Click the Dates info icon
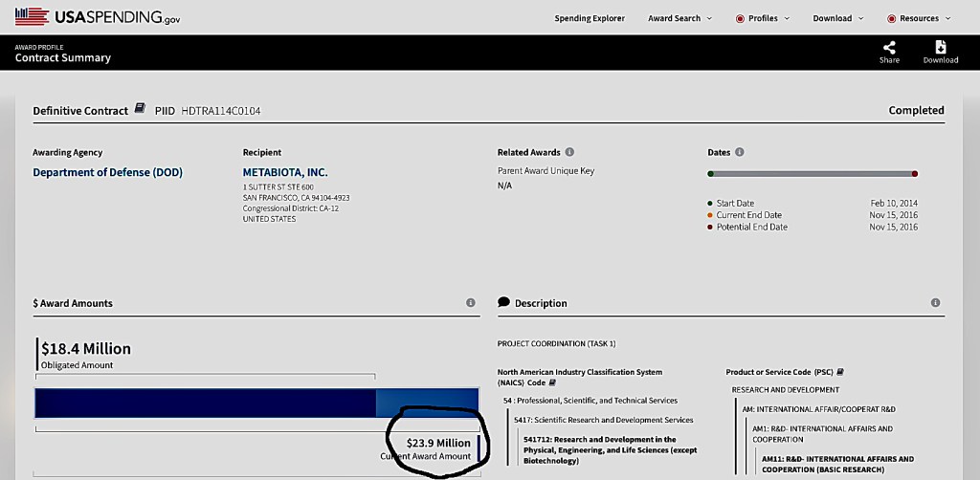The image size is (980, 480). click(x=740, y=152)
